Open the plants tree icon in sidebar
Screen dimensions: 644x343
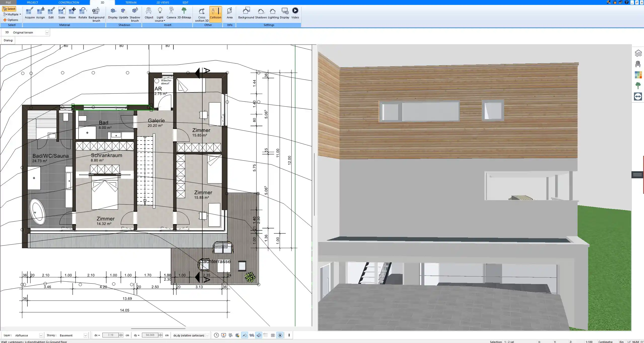click(638, 86)
